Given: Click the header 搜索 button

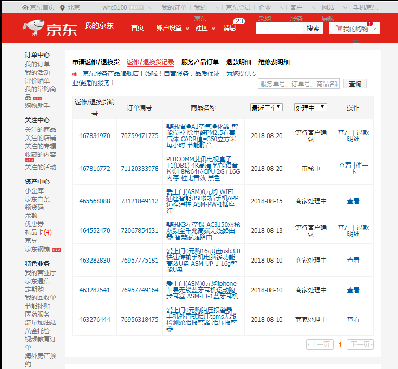Looking at the screenshot, I should click(313, 28).
